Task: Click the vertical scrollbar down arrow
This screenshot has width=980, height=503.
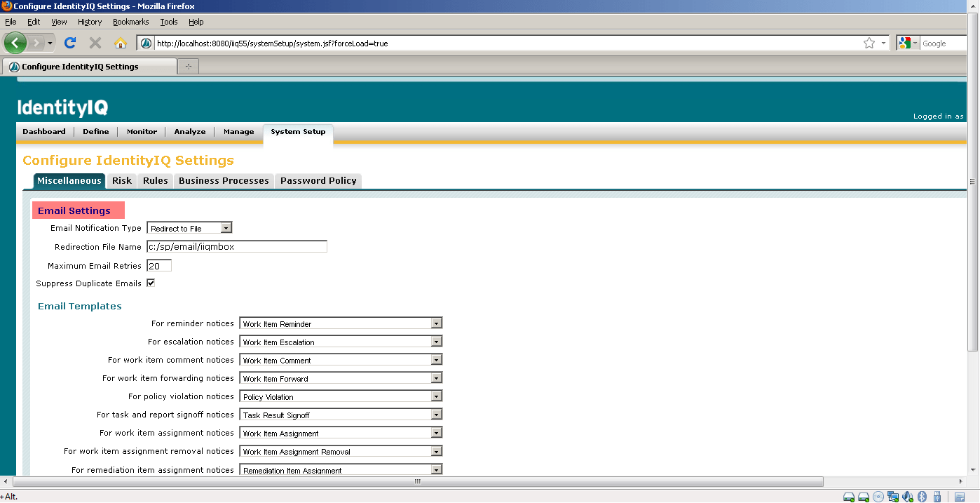Action: 973,470
